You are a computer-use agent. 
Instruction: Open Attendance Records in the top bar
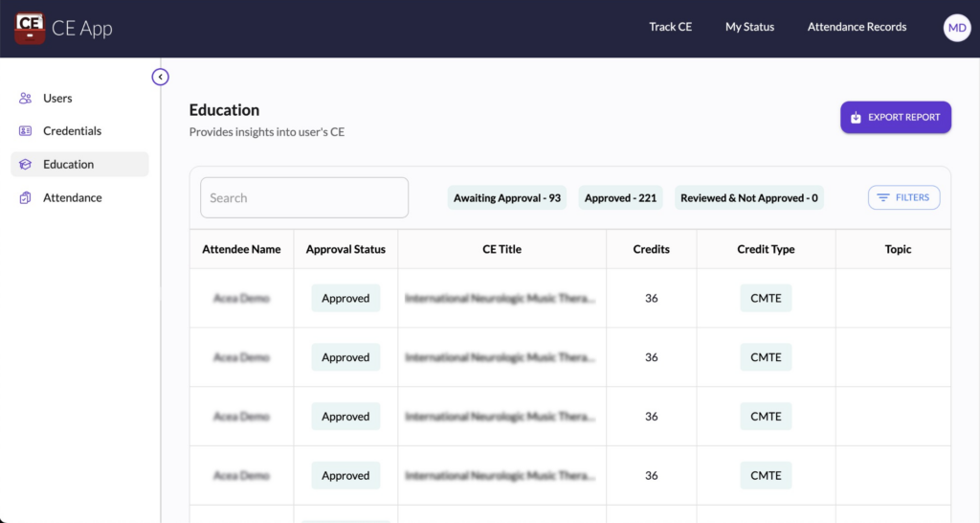[x=857, y=27]
